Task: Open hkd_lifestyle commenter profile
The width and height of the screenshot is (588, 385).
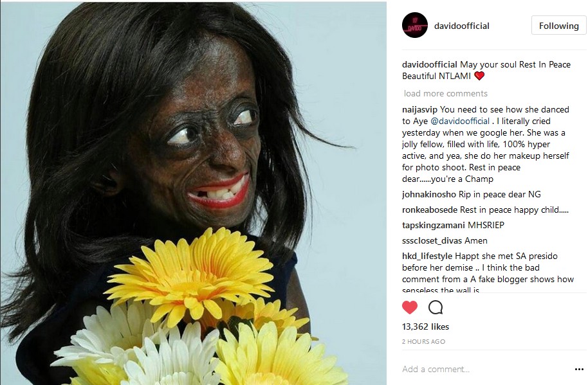Action: point(427,256)
